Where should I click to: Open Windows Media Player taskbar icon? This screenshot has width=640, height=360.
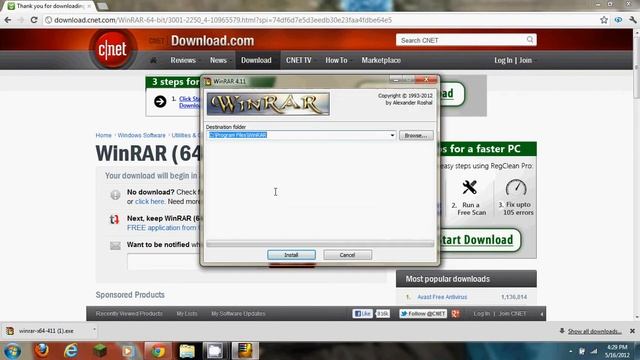tap(128, 351)
